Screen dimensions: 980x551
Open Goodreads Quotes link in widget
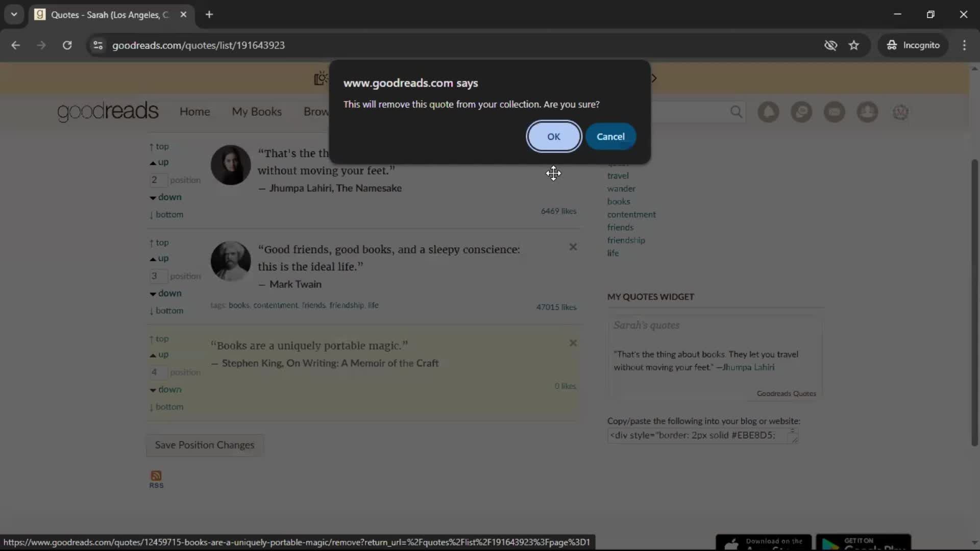[x=786, y=394]
